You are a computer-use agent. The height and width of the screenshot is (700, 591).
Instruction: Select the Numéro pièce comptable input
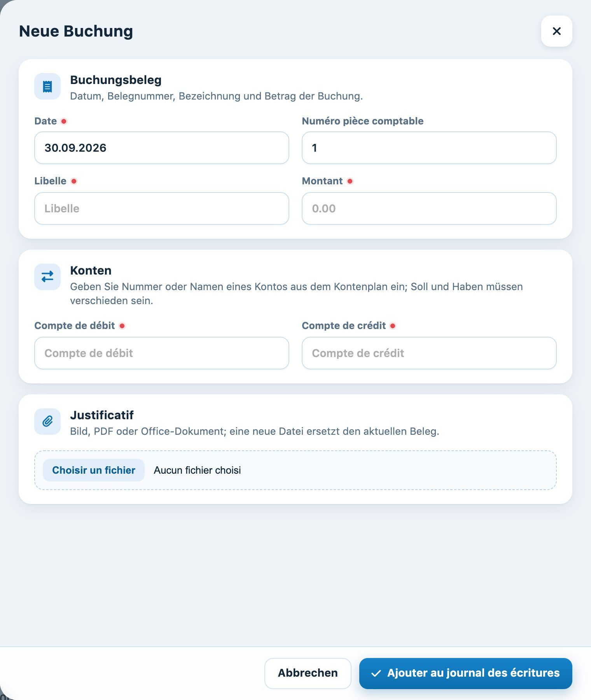[429, 148]
